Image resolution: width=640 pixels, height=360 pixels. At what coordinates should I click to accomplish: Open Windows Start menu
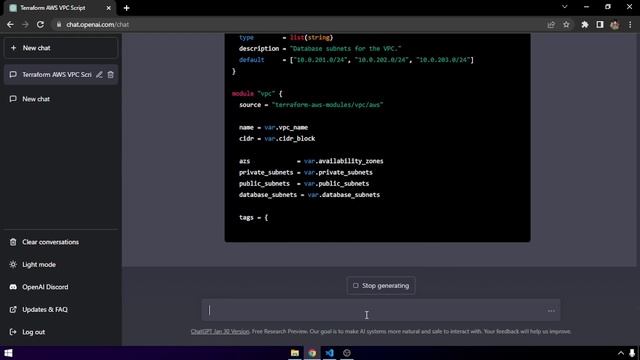click(x=8, y=353)
